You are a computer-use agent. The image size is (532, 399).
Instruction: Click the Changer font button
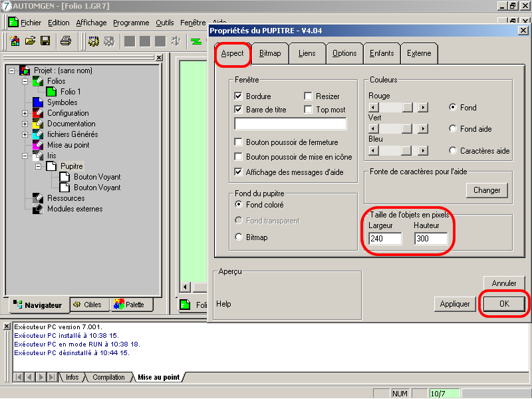[487, 190]
